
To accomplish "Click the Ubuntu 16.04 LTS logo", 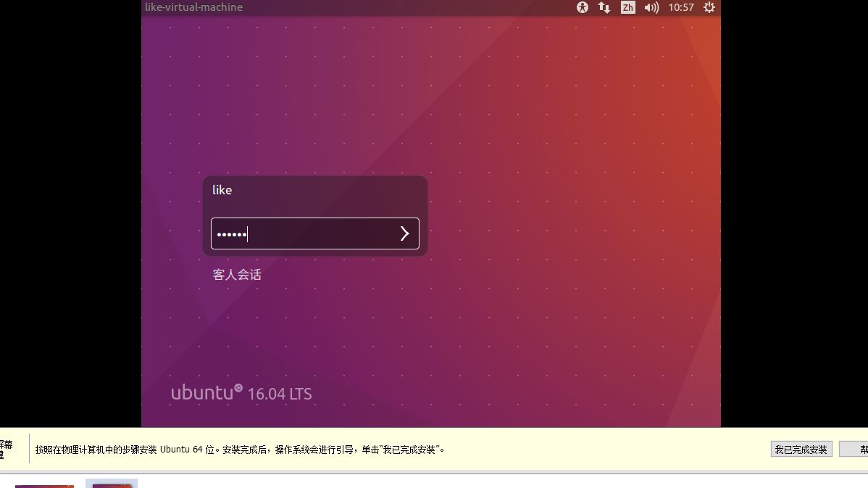I will (241, 392).
